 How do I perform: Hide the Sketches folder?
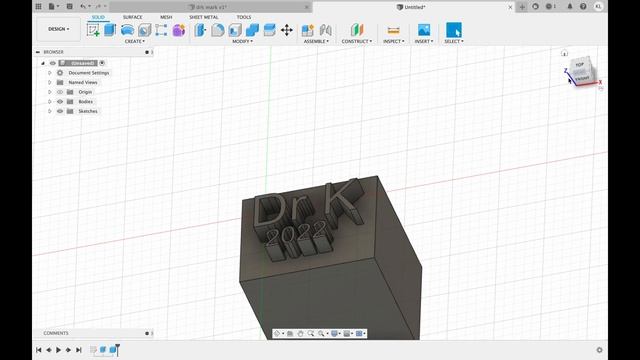[60, 111]
